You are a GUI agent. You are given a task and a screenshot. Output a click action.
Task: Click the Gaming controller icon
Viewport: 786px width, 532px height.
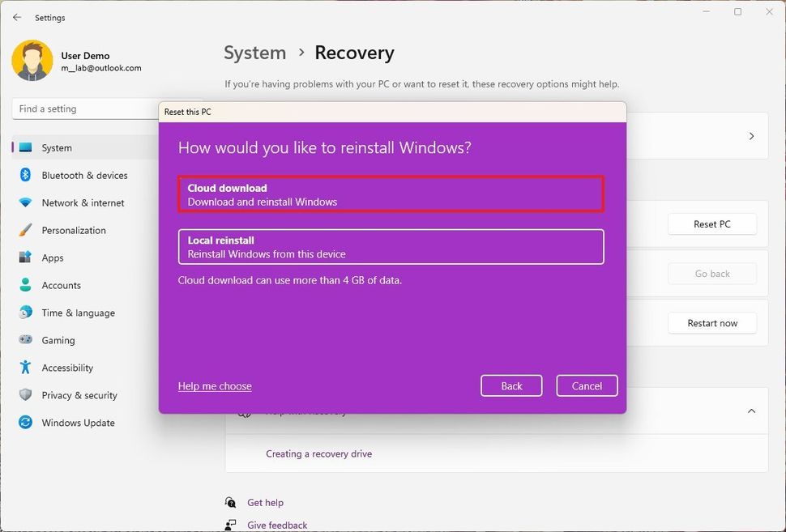click(25, 340)
